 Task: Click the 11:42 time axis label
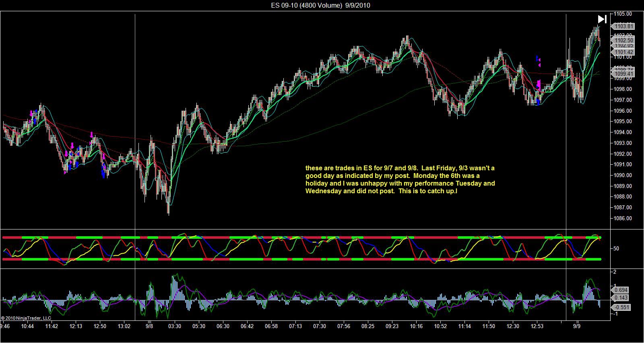[x=52, y=326]
